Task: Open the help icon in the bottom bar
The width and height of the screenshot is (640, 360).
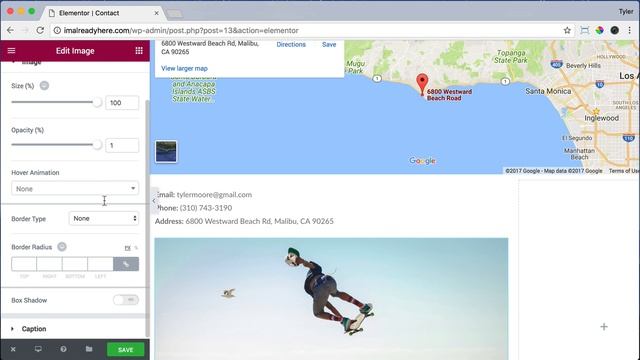Action: tap(63, 349)
